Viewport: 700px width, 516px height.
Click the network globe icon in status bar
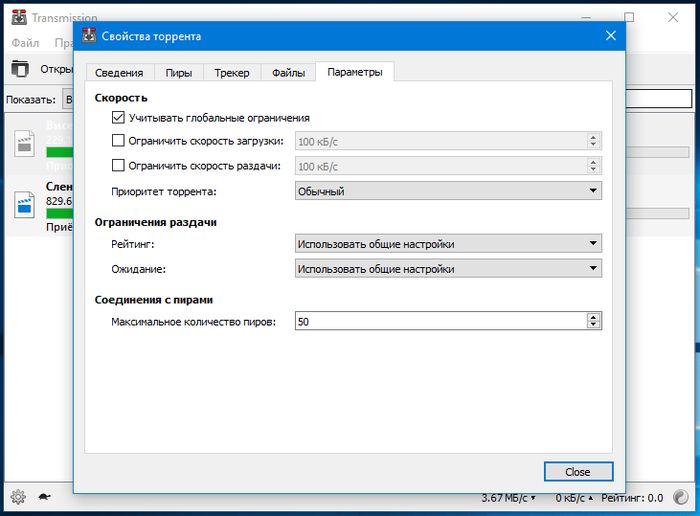682,497
